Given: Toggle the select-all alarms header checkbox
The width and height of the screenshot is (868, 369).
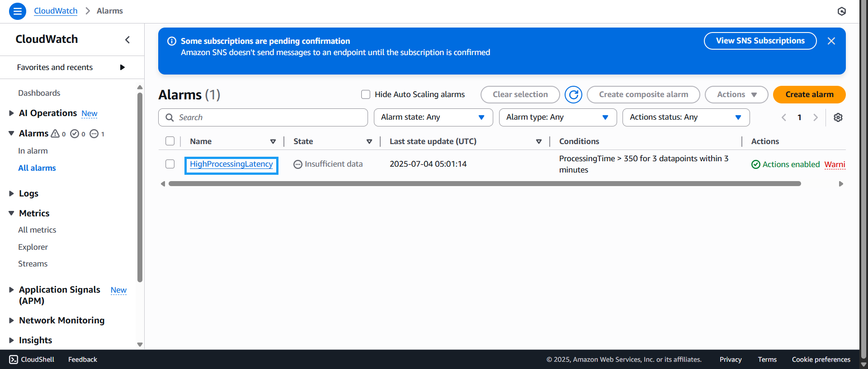Looking at the screenshot, I should (170, 141).
